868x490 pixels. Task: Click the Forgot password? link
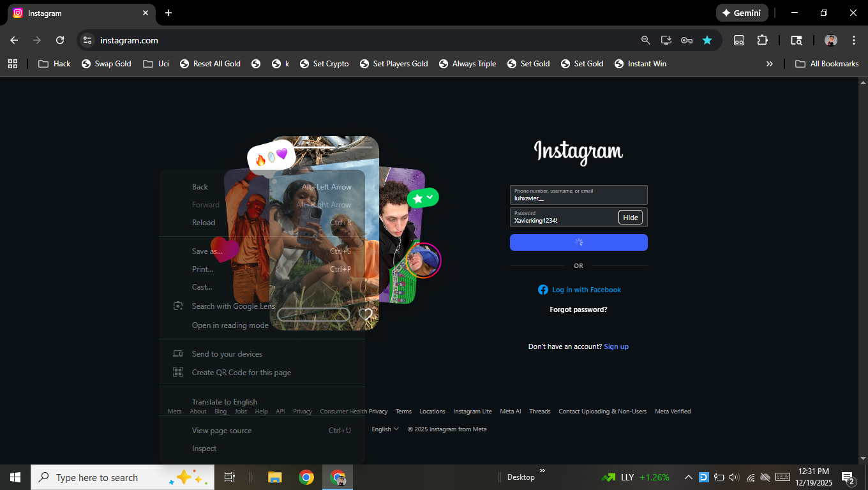click(x=578, y=309)
